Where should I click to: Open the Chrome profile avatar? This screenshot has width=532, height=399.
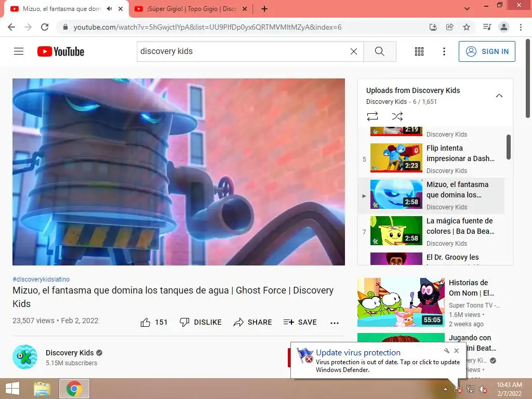pos(504,27)
